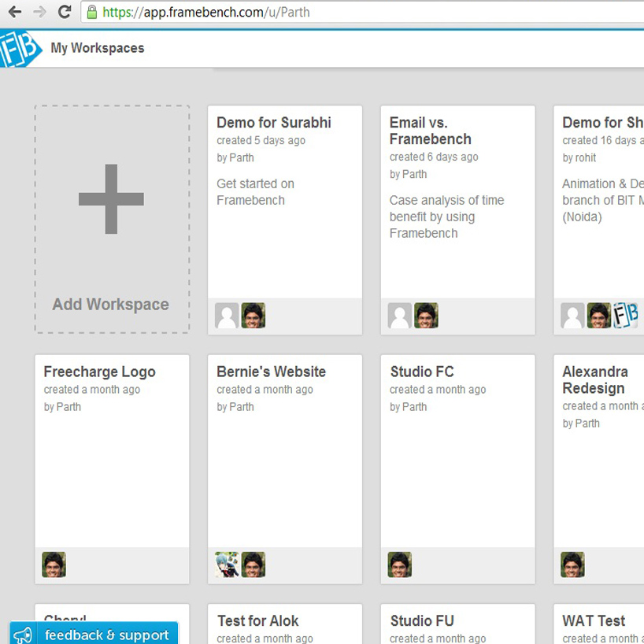The width and height of the screenshot is (644, 644).
Task: Click the large plus Add Workspace icon
Action: [111, 199]
